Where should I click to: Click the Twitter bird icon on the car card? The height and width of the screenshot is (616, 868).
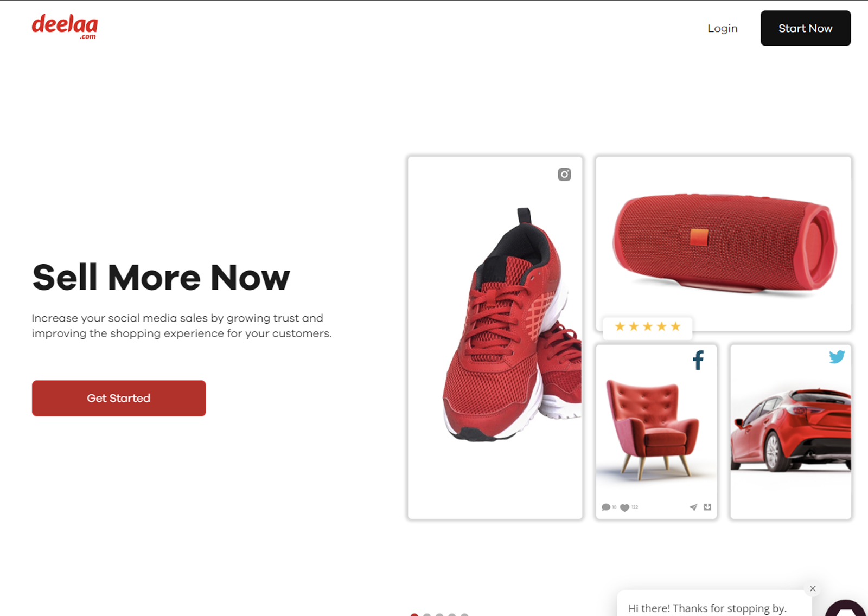tap(837, 357)
